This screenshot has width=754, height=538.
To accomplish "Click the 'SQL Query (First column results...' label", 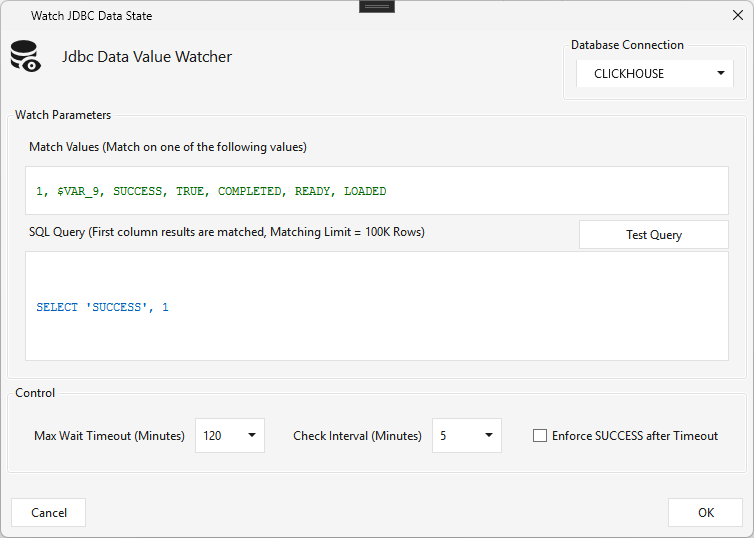I will pyautogui.click(x=226, y=232).
